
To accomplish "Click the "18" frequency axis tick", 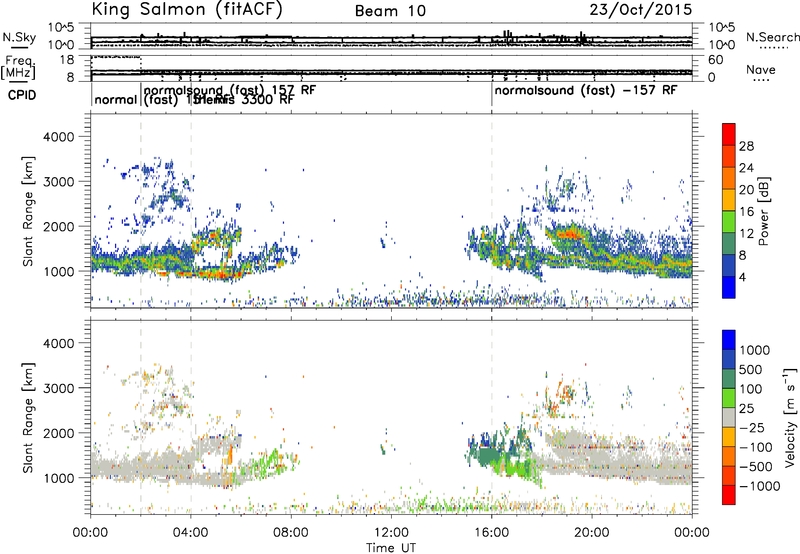I will (67, 60).
